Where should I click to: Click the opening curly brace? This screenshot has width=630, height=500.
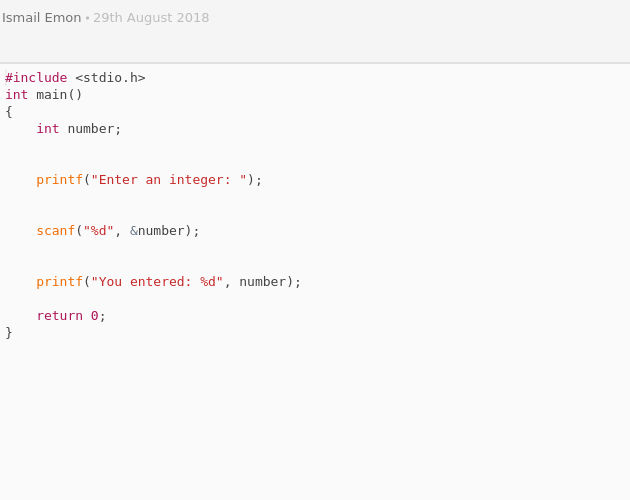coord(9,112)
